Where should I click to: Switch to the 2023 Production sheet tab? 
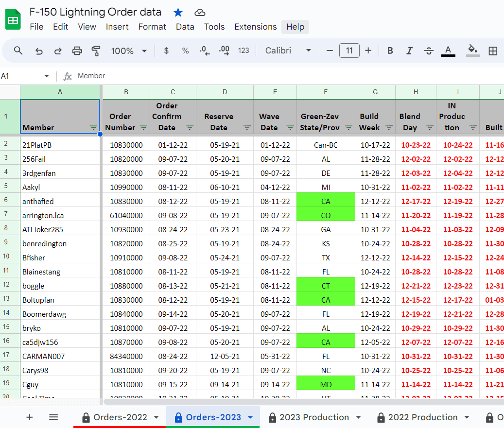tap(314, 417)
